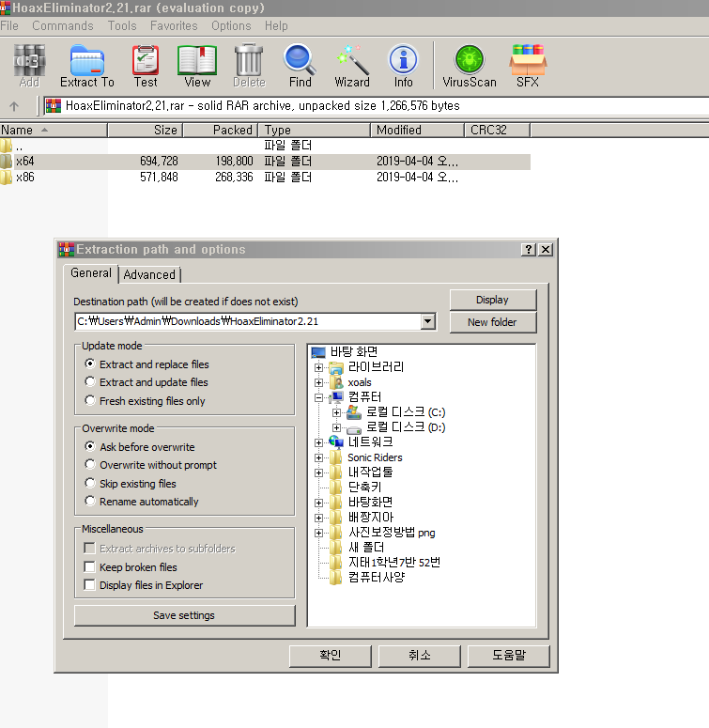Viewport: 709px width, 728px height.
Task: Sort by the Name column header
Action: 54,130
